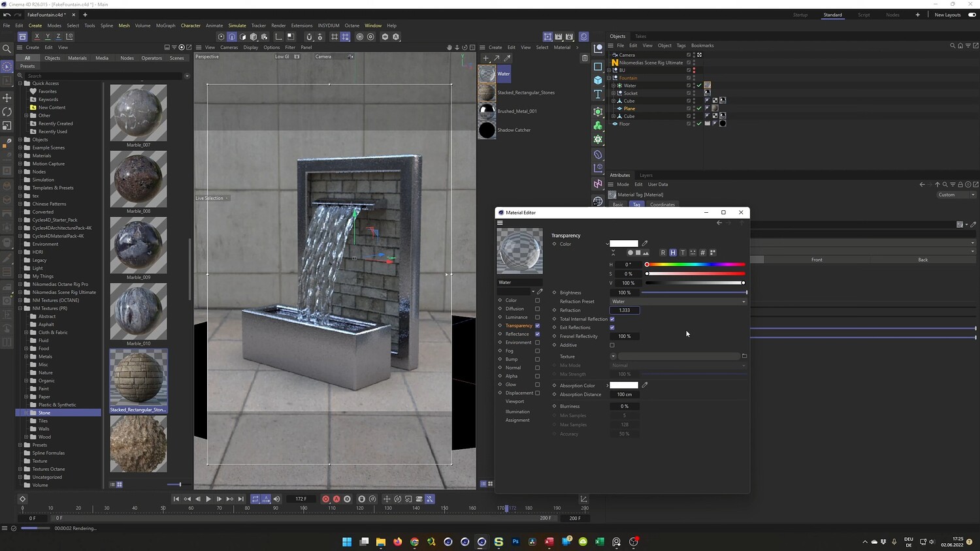
Task: Click the Record Active Objects button
Action: click(x=325, y=499)
